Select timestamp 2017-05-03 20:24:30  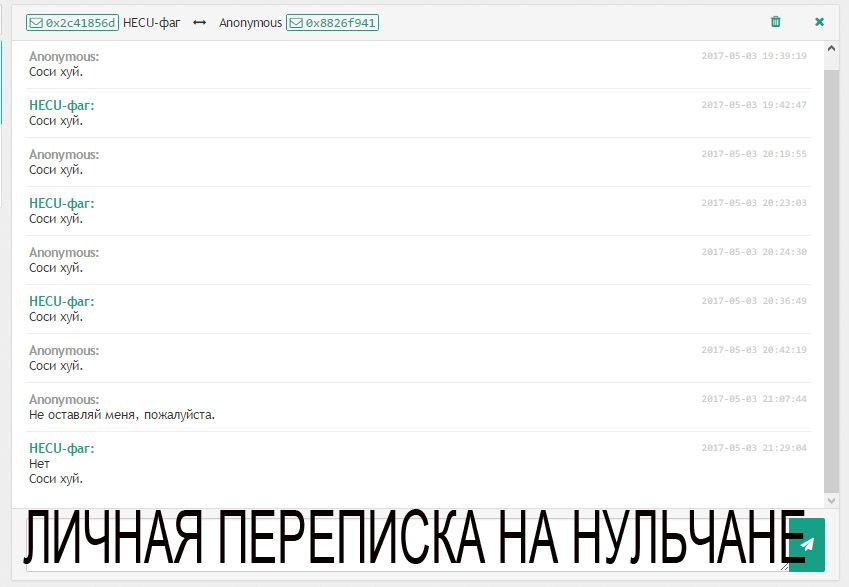click(754, 252)
